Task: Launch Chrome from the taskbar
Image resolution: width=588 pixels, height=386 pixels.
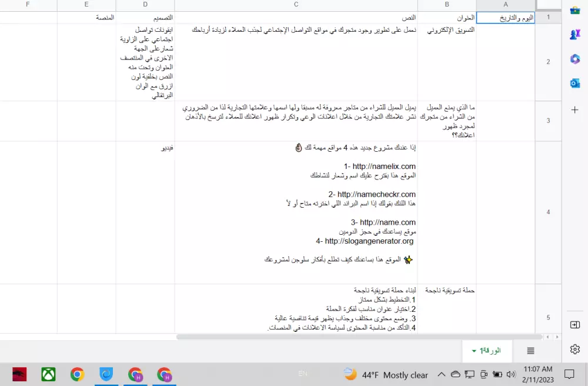Action: click(77, 374)
